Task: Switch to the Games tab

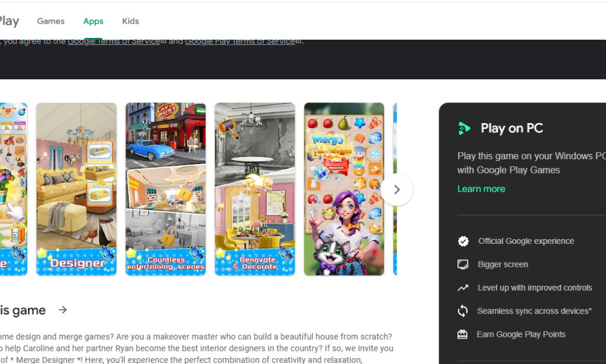Action: [50, 21]
